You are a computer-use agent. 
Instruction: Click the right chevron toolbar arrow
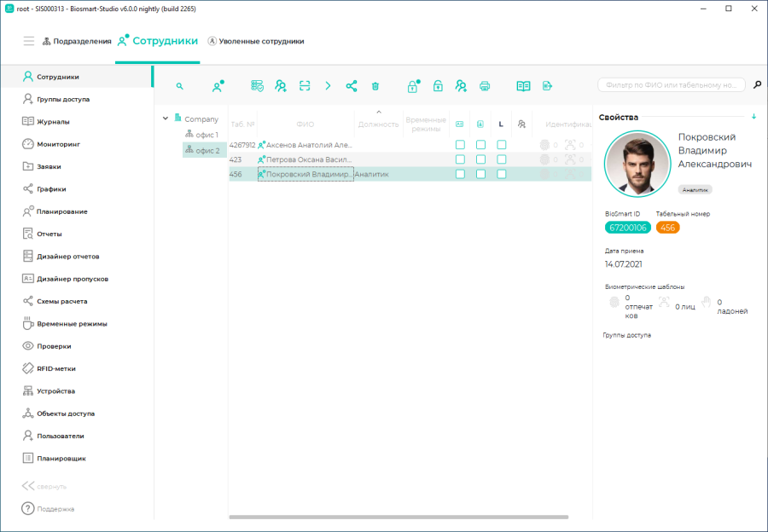328,86
